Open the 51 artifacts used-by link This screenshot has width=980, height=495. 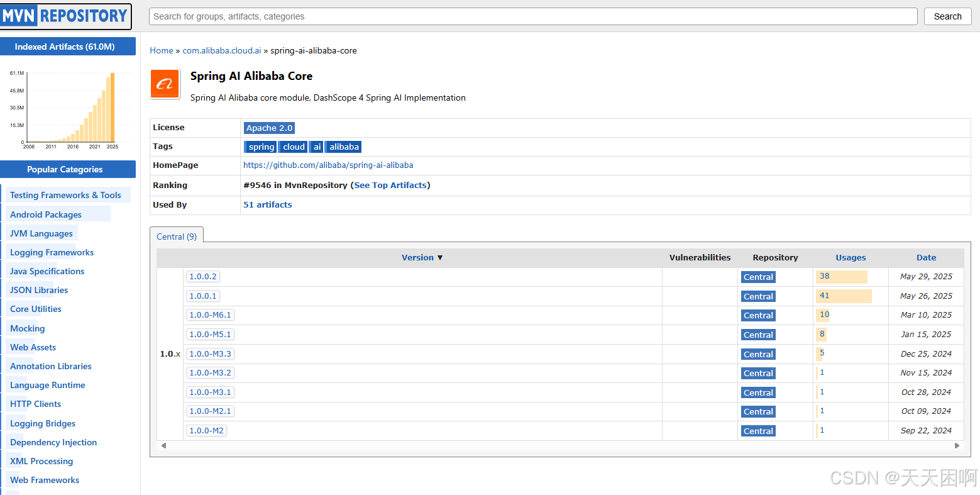point(268,205)
